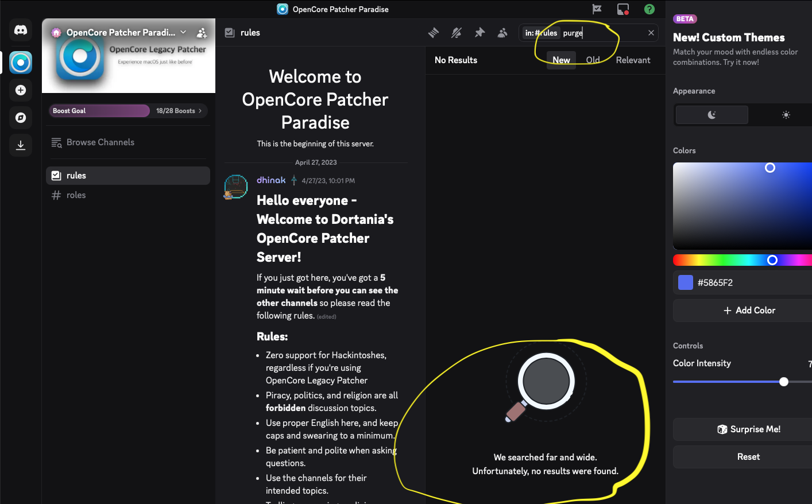
Task: Open the Inbox with unread badge
Action: click(622, 9)
